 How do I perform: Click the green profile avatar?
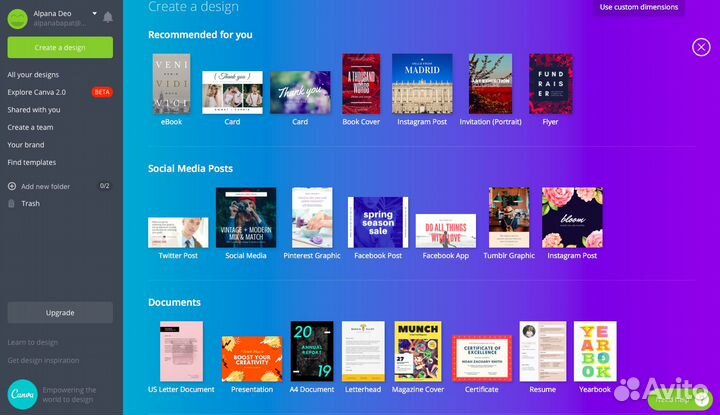coord(17,19)
